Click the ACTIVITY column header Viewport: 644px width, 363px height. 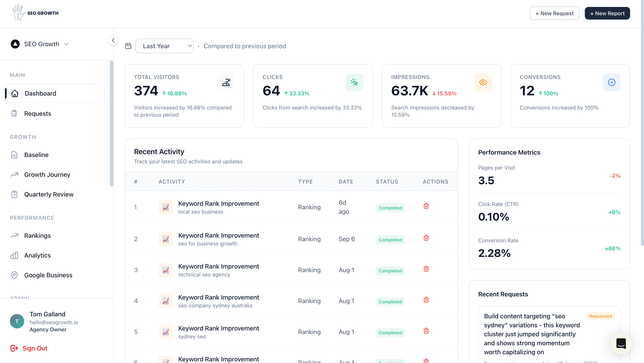click(x=172, y=182)
